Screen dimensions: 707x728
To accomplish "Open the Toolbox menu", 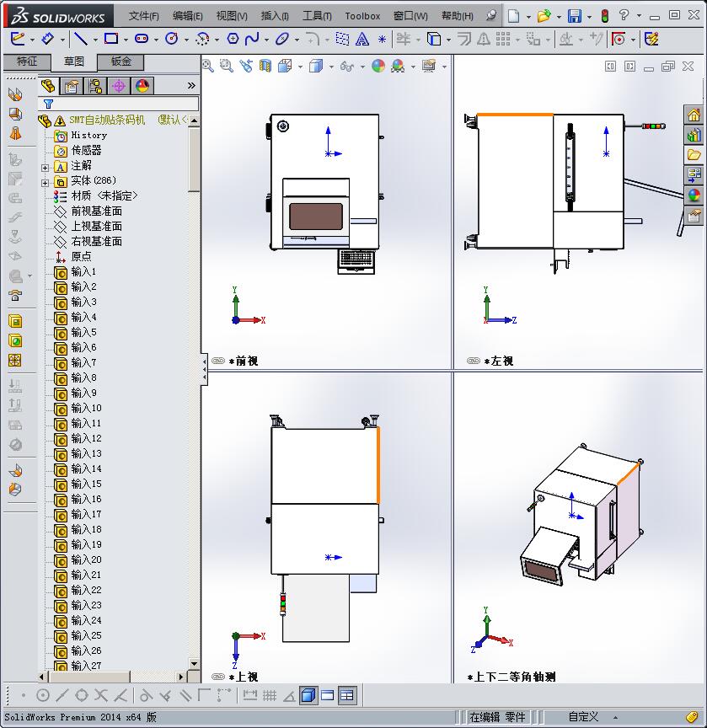I will (362, 16).
